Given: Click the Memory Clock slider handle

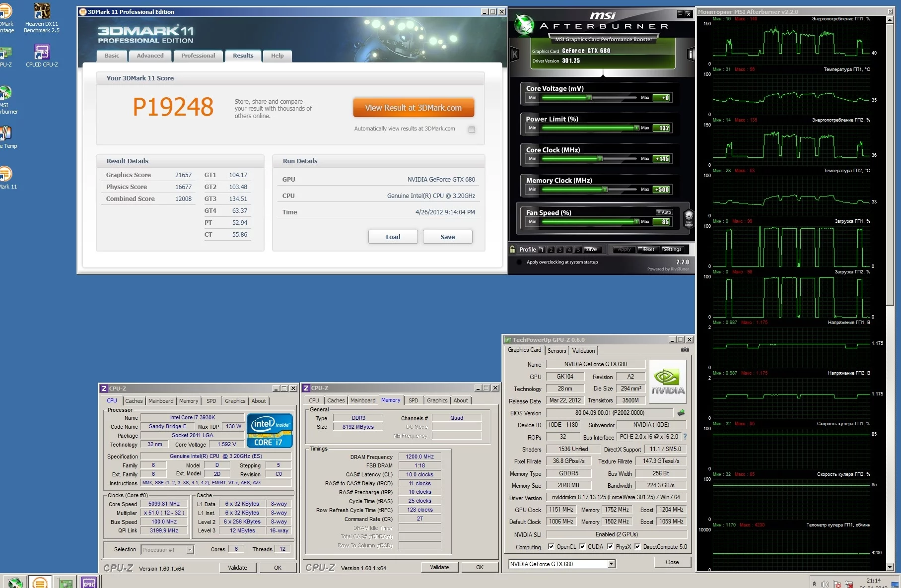Looking at the screenshot, I should tap(605, 190).
